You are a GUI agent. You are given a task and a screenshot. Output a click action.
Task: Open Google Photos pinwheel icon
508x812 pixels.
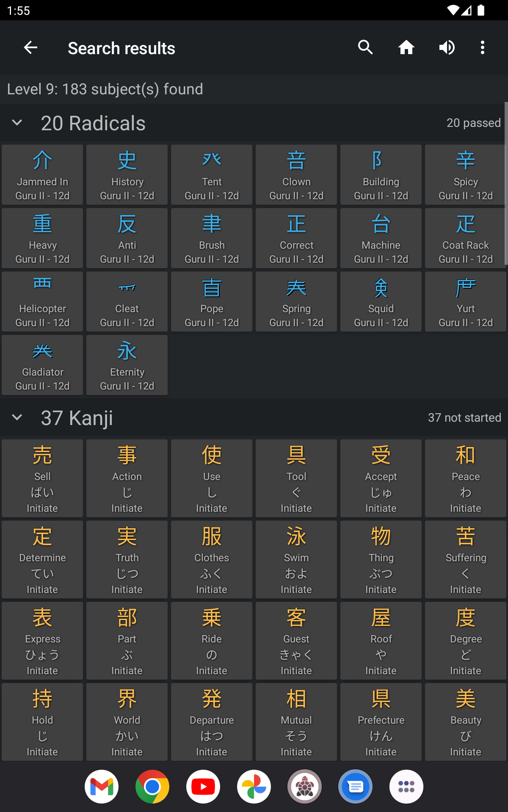pyautogui.click(x=254, y=787)
